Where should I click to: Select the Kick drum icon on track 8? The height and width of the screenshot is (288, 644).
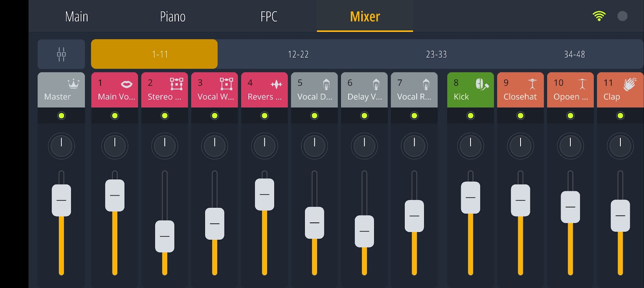pos(482,84)
